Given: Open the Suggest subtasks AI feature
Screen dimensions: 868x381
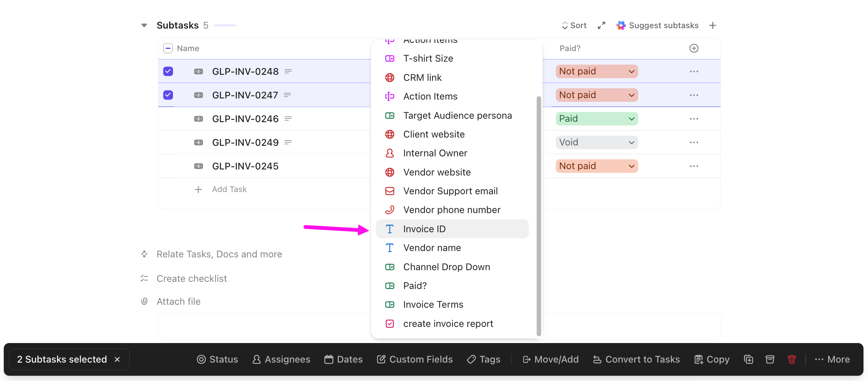Looking at the screenshot, I should (x=657, y=25).
